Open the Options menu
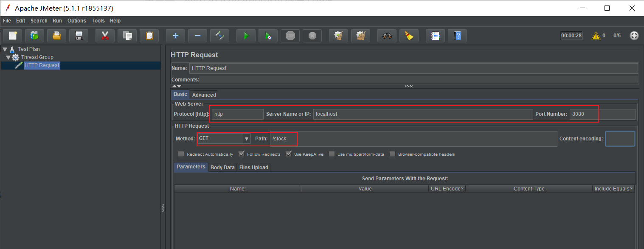The image size is (644, 249). click(x=77, y=21)
